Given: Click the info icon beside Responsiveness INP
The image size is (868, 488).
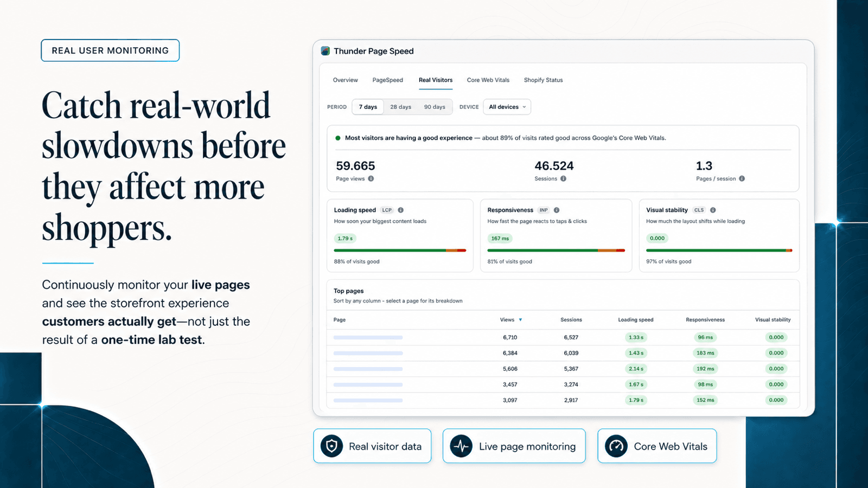Looking at the screenshot, I should pos(557,210).
